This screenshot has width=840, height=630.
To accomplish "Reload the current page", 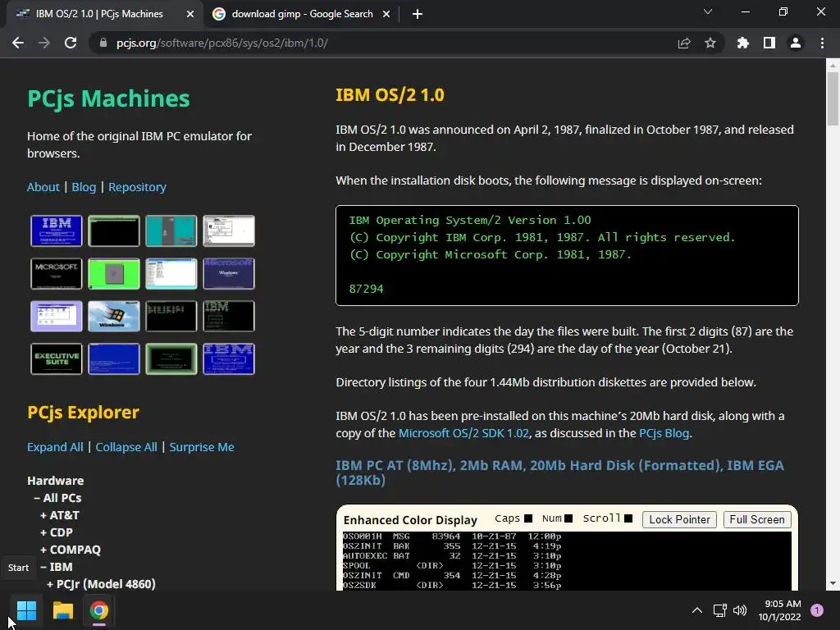I will click(71, 43).
